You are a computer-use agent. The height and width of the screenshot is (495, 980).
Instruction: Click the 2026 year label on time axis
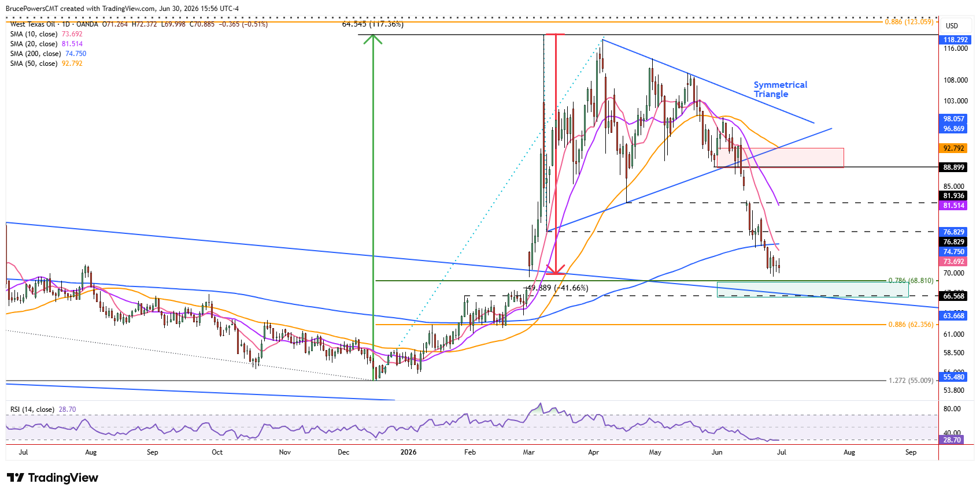click(x=408, y=452)
